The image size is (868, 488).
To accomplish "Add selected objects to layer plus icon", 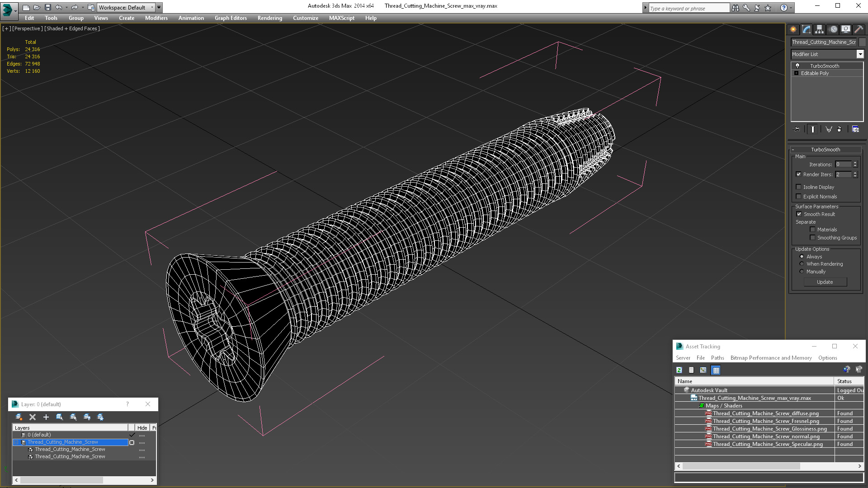I will pos(46,417).
